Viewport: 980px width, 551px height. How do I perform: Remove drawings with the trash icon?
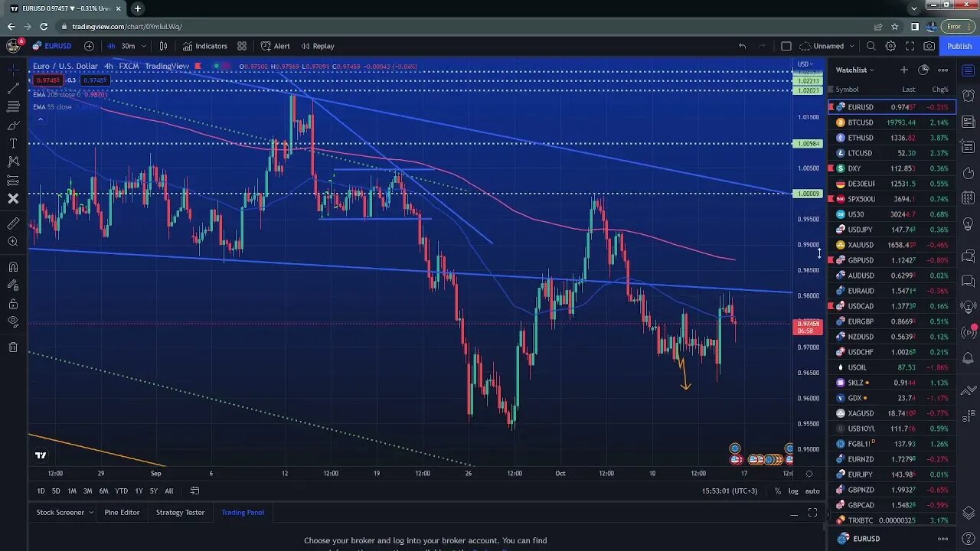coord(13,347)
